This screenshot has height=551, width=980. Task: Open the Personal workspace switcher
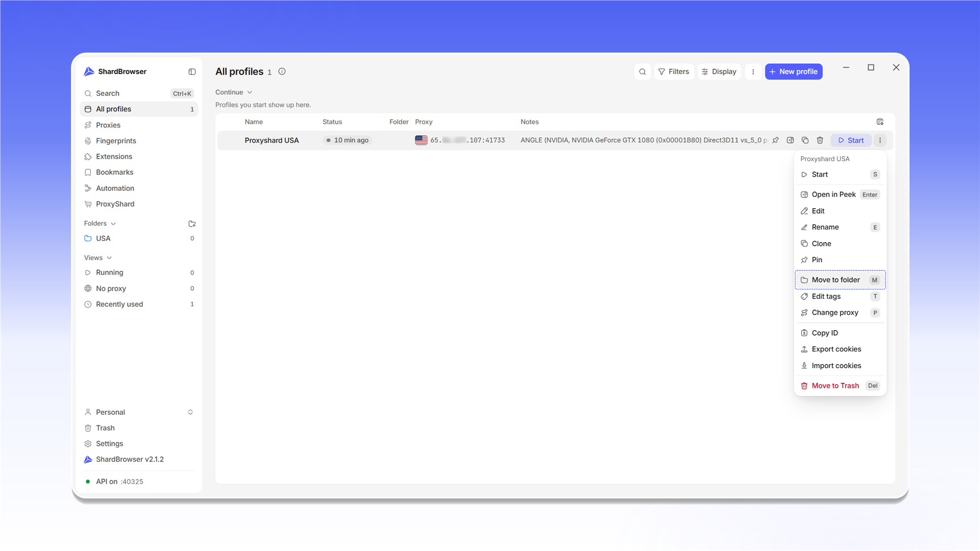pos(139,412)
